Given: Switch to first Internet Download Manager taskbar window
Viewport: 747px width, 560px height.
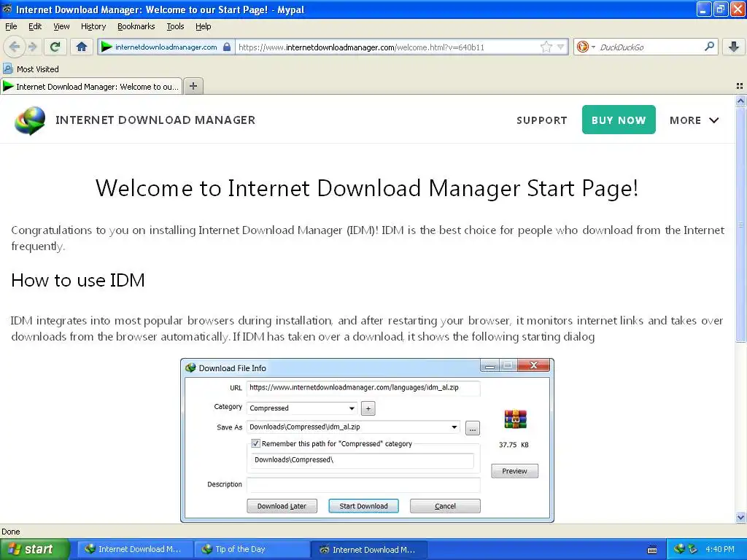Looking at the screenshot, I should [x=135, y=549].
